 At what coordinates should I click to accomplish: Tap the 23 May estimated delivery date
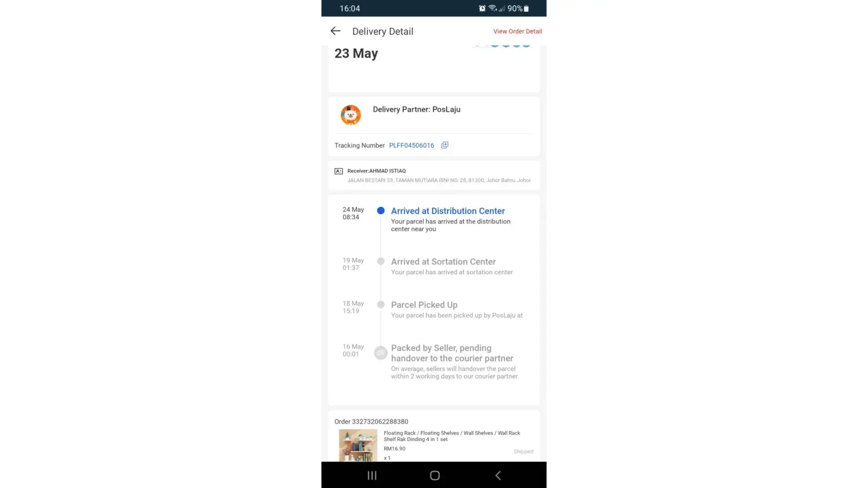pyautogui.click(x=356, y=54)
